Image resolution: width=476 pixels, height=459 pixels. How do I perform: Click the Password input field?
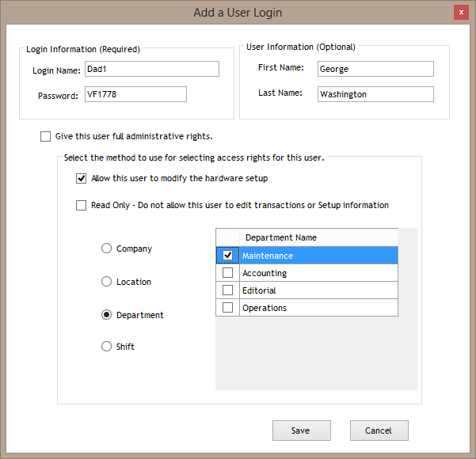point(135,95)
